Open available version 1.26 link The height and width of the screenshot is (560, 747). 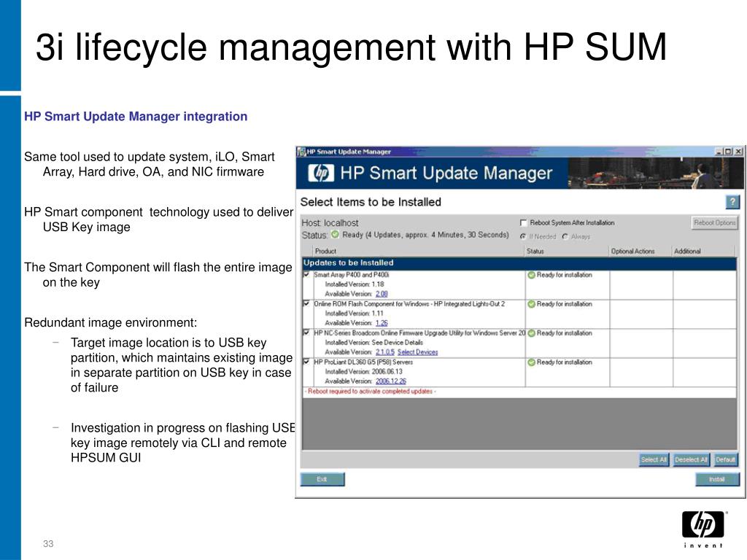click(382, 323)
